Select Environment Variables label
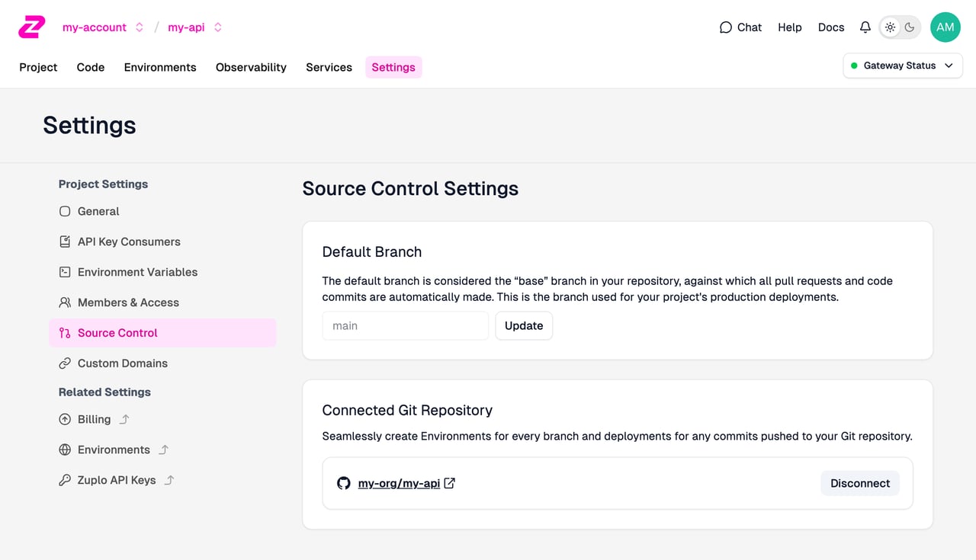Viewport: 976px width, 560px height. click(137, 272)
